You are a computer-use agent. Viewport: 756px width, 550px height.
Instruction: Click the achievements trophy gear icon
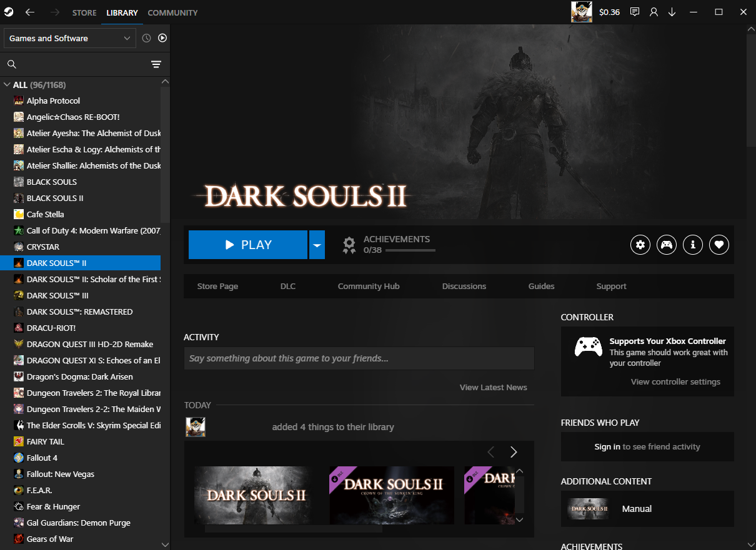(349, 245)
